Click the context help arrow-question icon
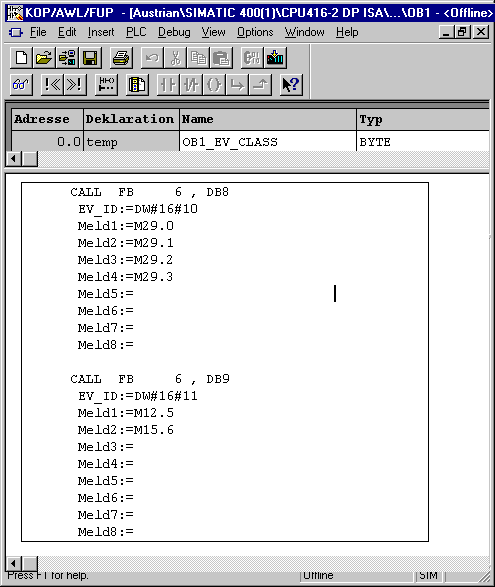The height and width of the screenshot is (587, 495). coord(291,85)
